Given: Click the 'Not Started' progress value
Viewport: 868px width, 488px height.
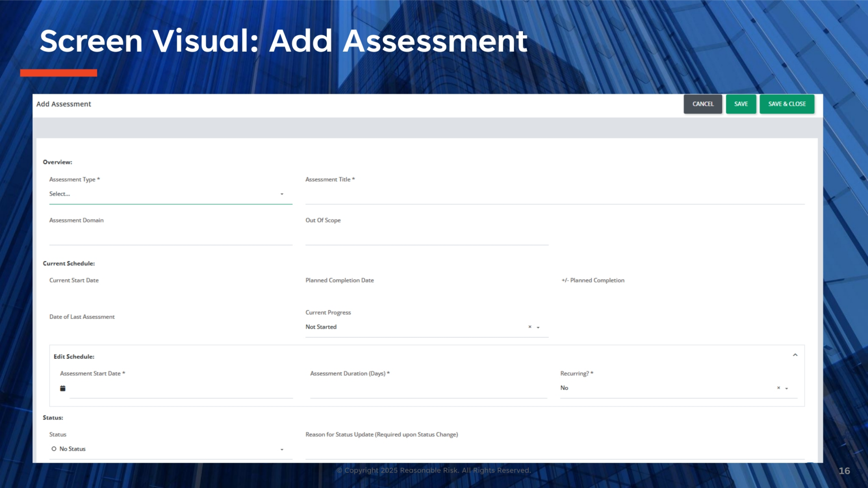Looking at the screenshot, I should pos(321,327).
